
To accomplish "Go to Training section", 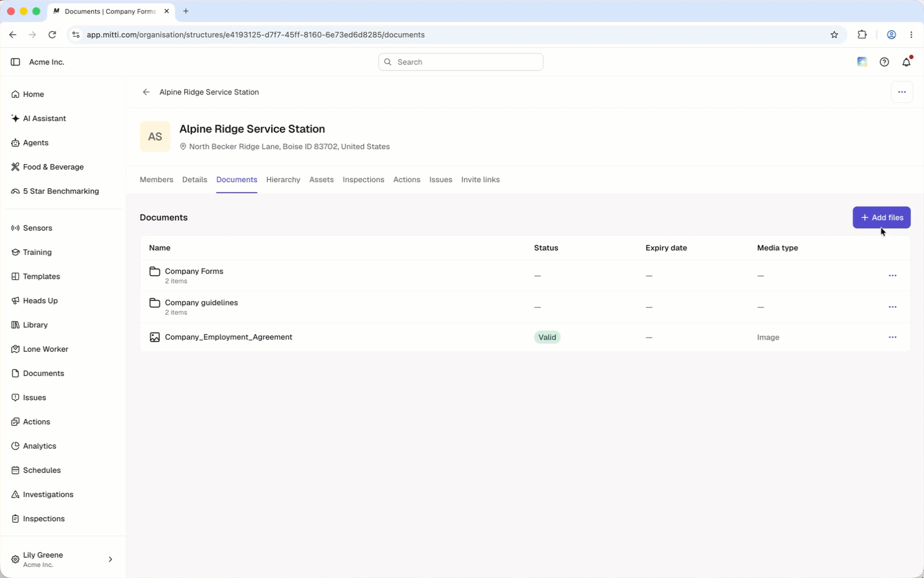I will (x=31, y=252).
